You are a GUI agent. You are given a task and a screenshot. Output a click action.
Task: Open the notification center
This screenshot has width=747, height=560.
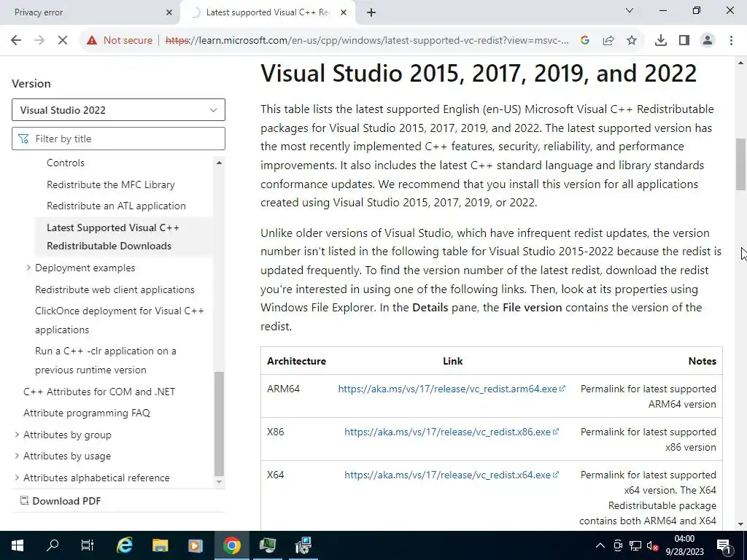click(x=724, y=545)
